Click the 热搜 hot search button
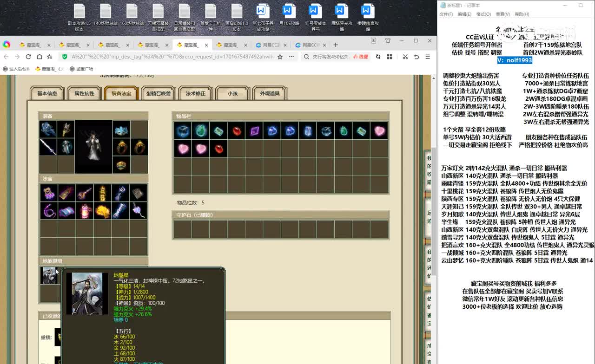 pyautogui.click(x=361, y=57)
